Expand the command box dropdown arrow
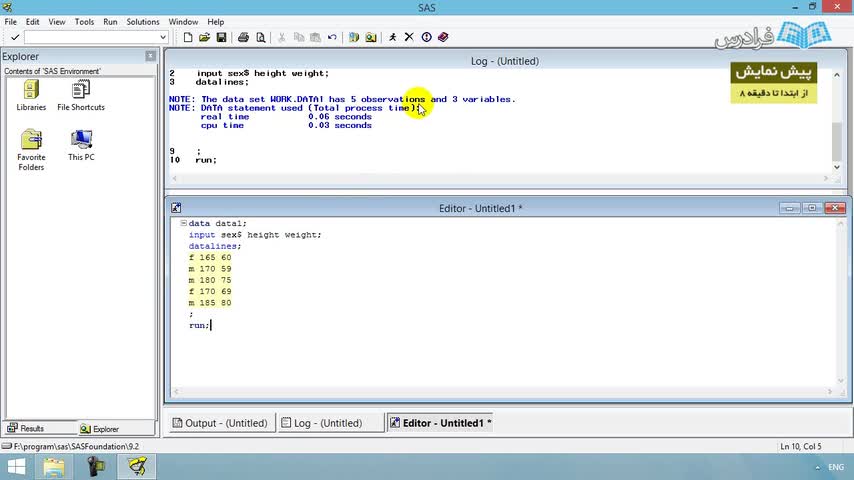This screenshot has height=480, width=854. point(163,37)
